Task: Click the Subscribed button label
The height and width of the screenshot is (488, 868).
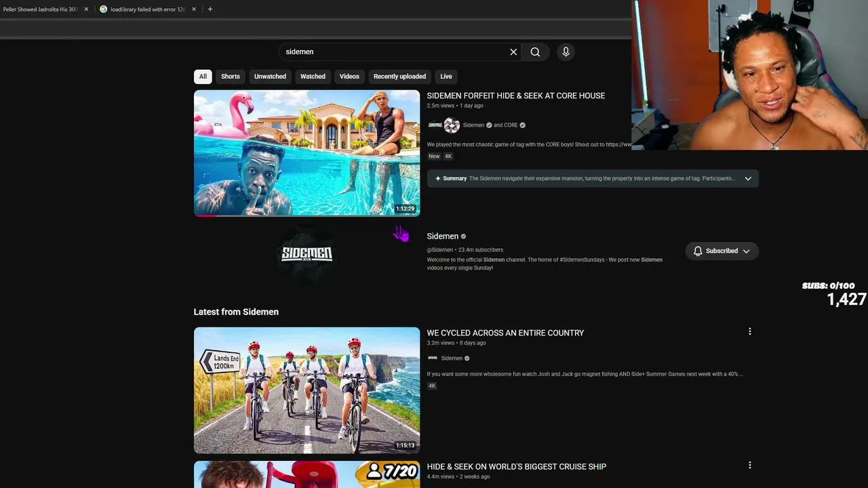Action: tap(722, 251)
